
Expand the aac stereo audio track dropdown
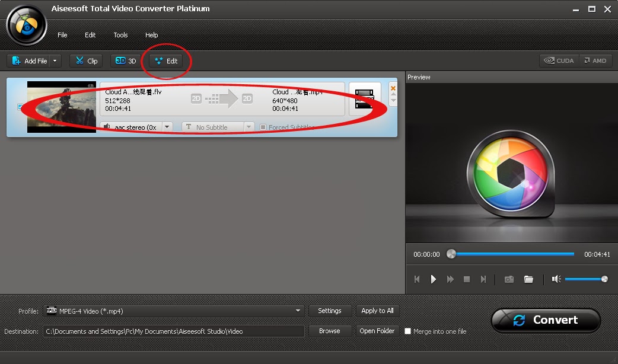click(167, 127)
